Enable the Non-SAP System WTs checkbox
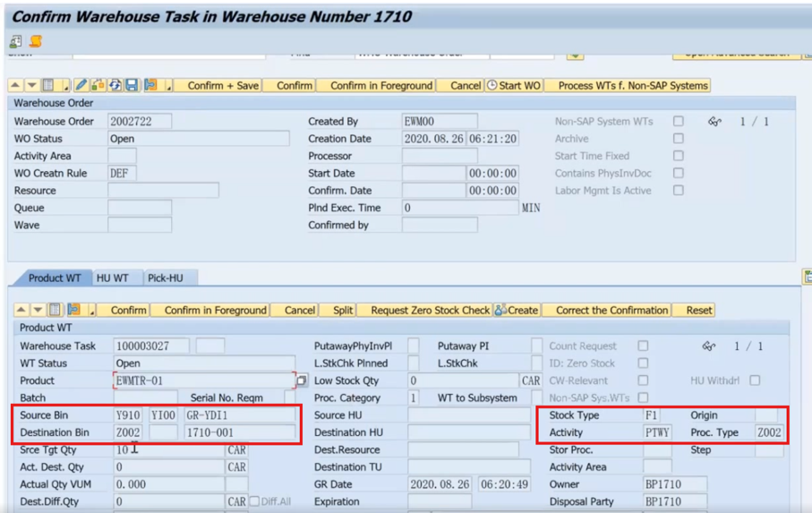The image size is (812, 513). 678,121
